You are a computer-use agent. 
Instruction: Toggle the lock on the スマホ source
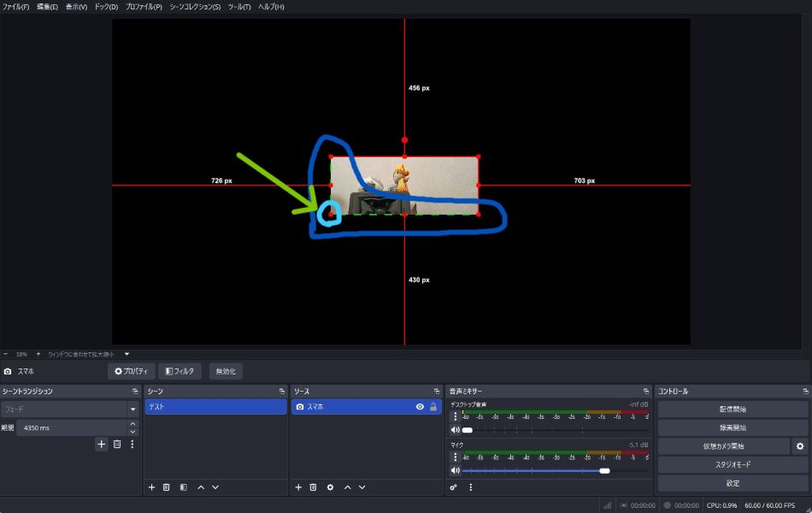tap(433, 407)
